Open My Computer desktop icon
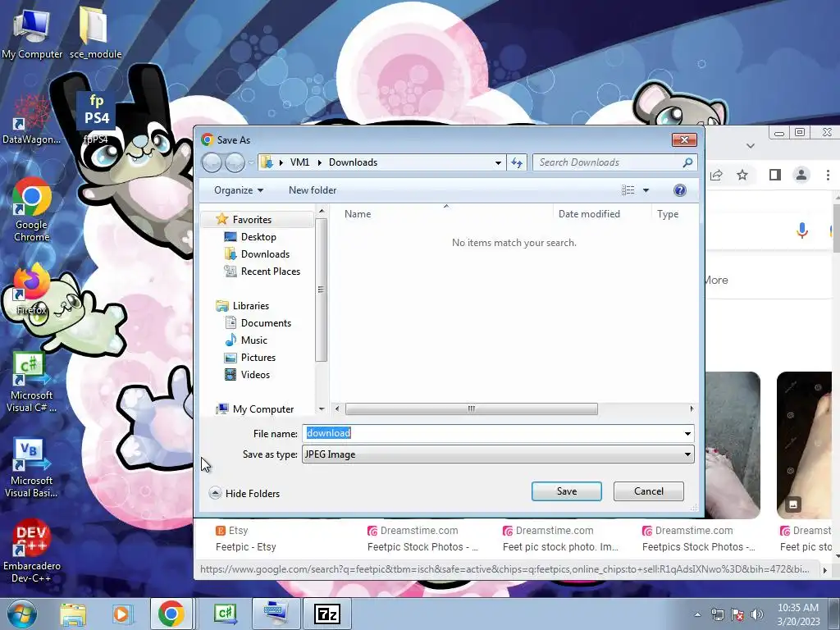This screenshot has width=840, height=630. coord(32,34)
